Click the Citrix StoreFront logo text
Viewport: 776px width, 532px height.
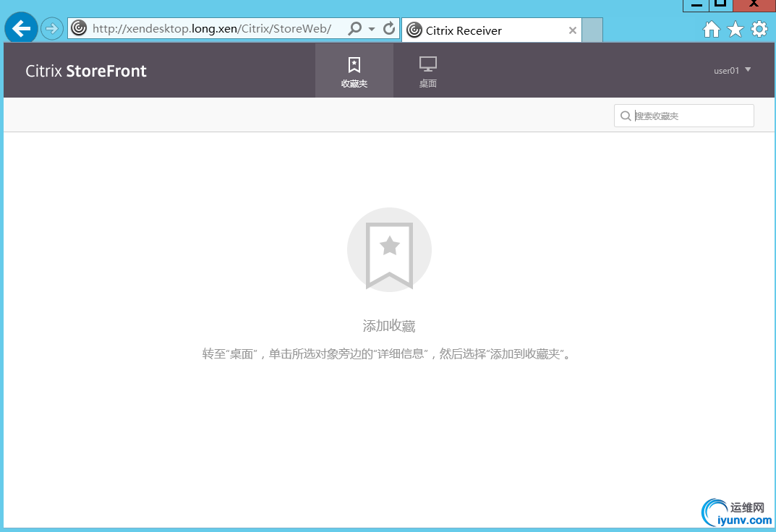click(86, 71)
